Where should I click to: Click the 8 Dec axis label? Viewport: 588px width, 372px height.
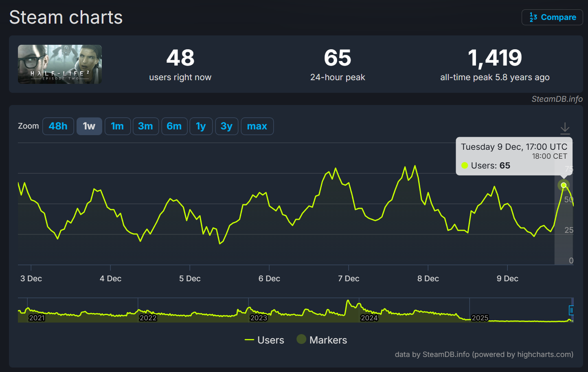[x=428, y=278]
